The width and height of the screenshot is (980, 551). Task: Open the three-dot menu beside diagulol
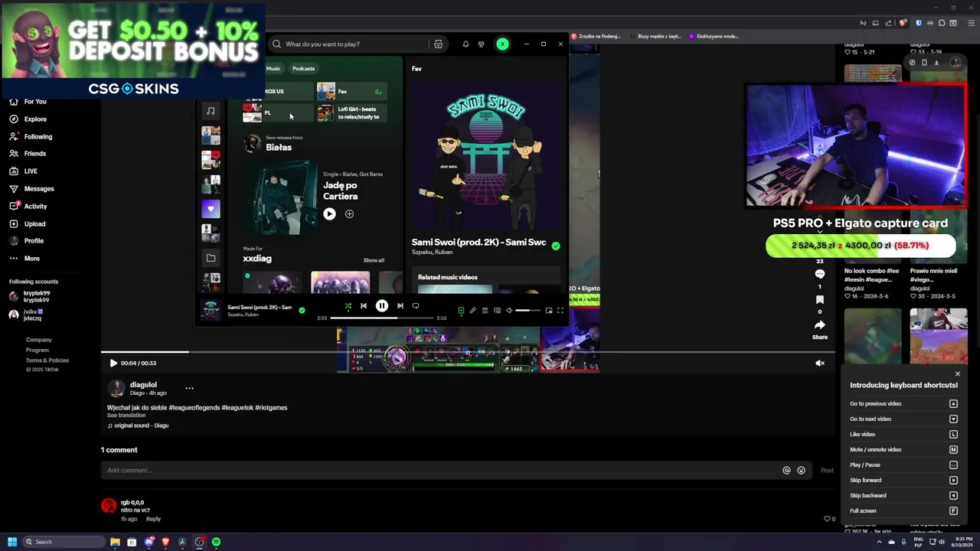pyautogui.click(x=189, y=389)
